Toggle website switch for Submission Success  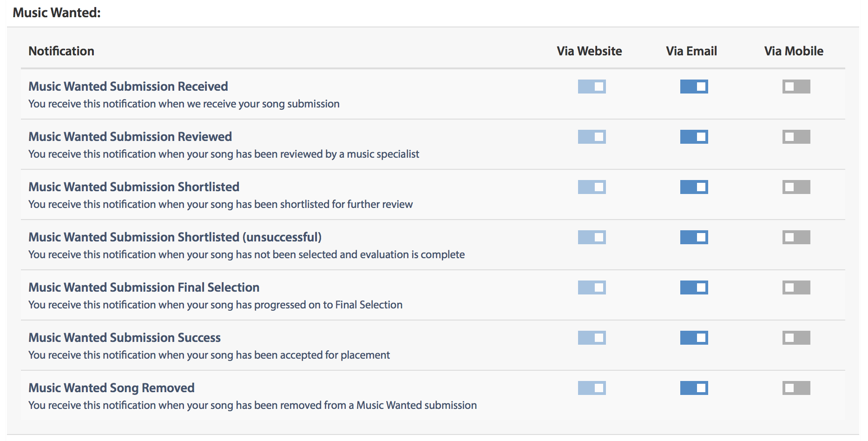[x=592, y=338]
